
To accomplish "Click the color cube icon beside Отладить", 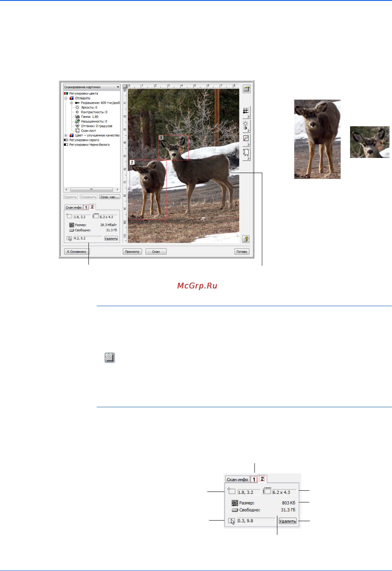I will click(x=72, y=98).
